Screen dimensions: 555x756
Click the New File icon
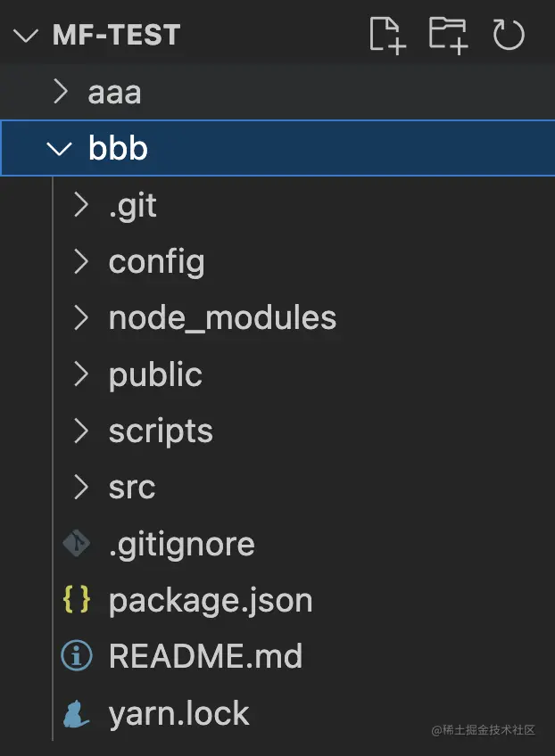pyautogui.click(x=387, y=35)
